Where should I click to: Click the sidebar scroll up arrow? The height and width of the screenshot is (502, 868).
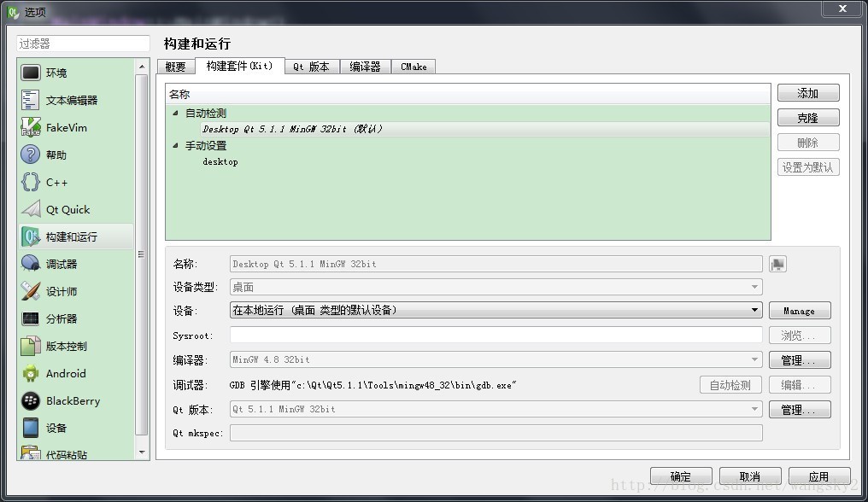(x=142, y=67)
